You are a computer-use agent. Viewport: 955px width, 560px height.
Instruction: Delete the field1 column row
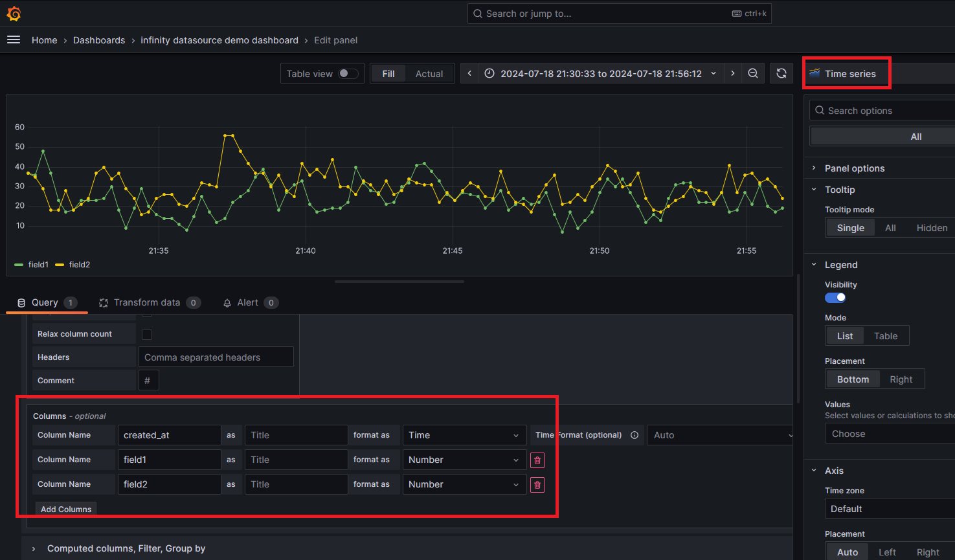(537, 460)
